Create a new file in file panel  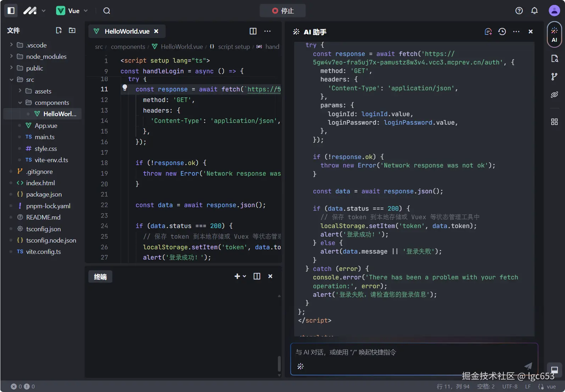[59, 30]
